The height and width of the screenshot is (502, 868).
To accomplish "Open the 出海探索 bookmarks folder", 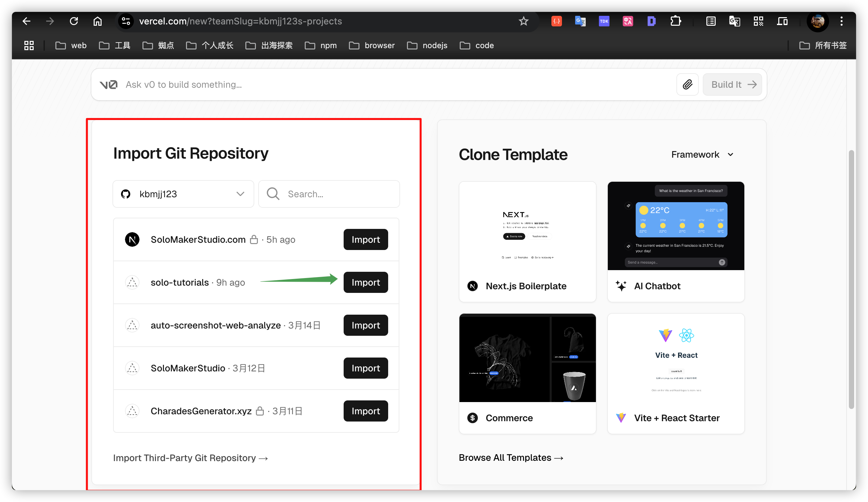I will [269, 46].
